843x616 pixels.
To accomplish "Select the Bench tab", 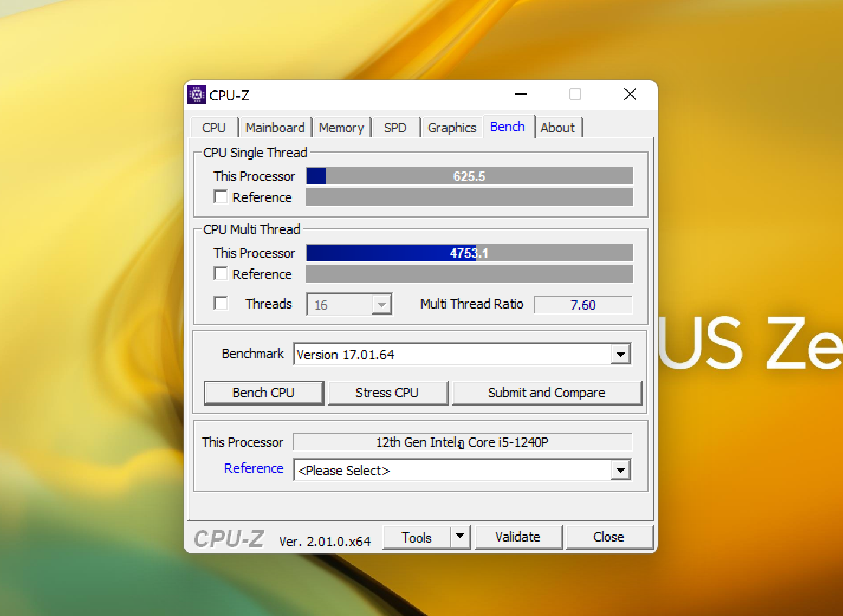I will tap(508, 127).
